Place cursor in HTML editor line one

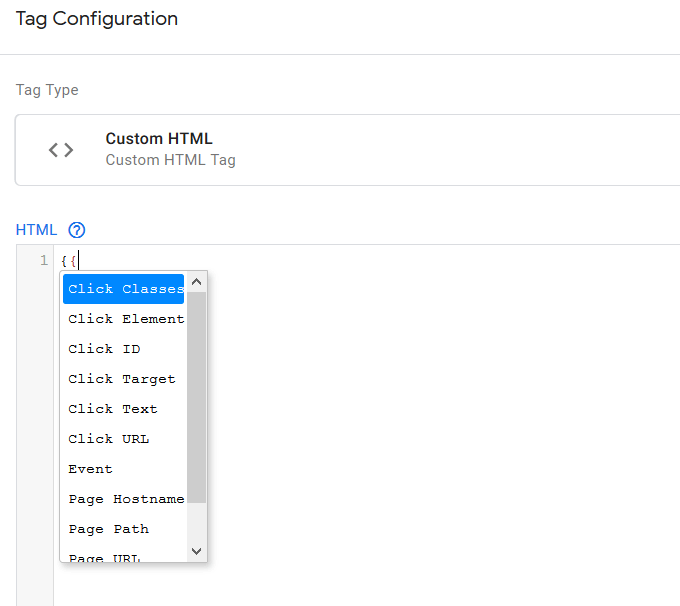(400, 261)
